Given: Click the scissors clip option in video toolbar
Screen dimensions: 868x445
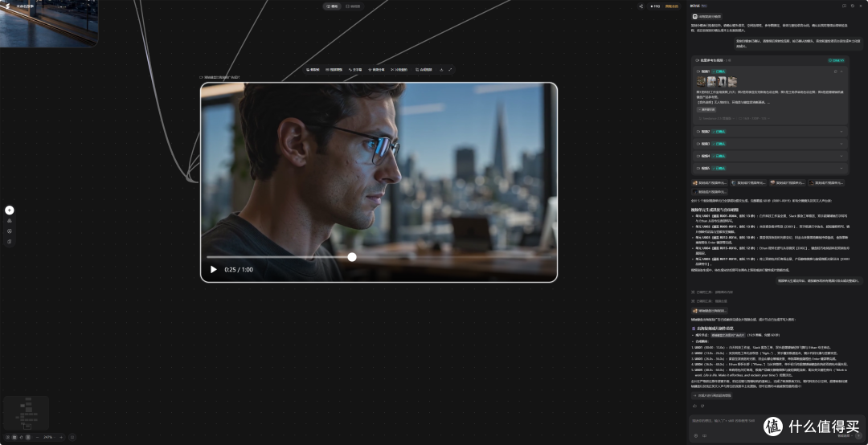Looking at the screenshot, I should coord(399,70).
